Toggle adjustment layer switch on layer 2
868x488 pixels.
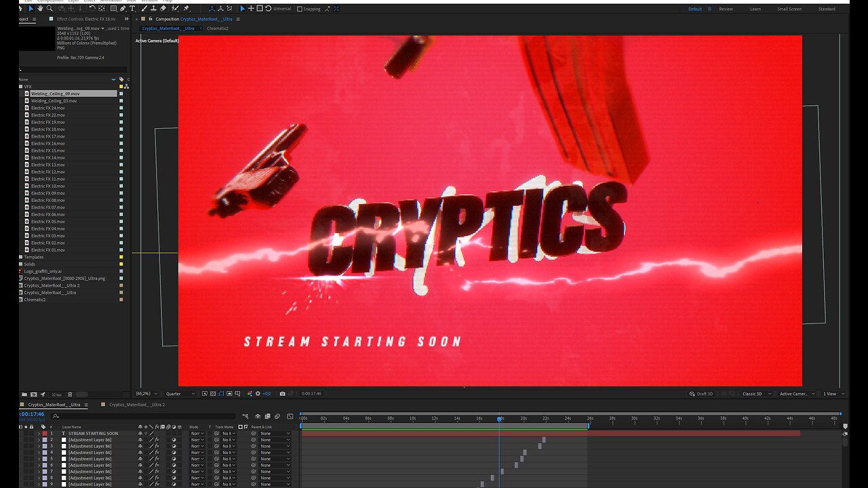174,440
